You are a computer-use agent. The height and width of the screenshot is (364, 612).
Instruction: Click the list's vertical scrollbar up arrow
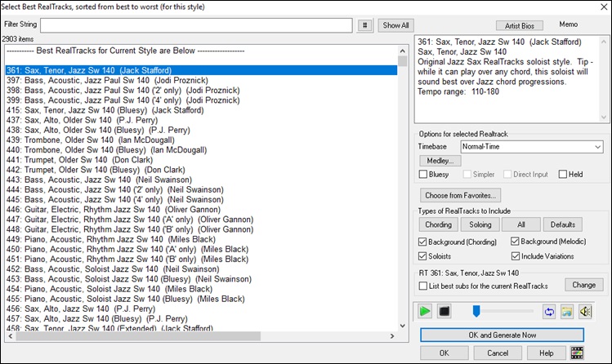(x=402, y=51)
